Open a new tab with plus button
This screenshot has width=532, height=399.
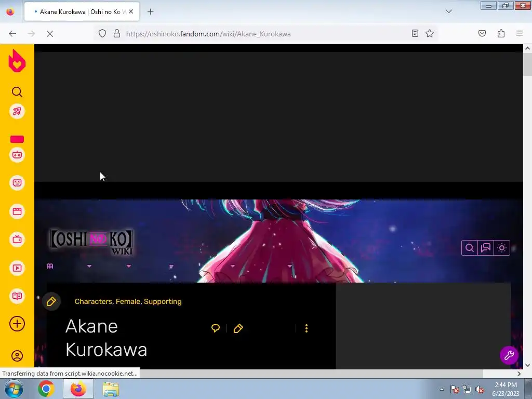[150, 12]
